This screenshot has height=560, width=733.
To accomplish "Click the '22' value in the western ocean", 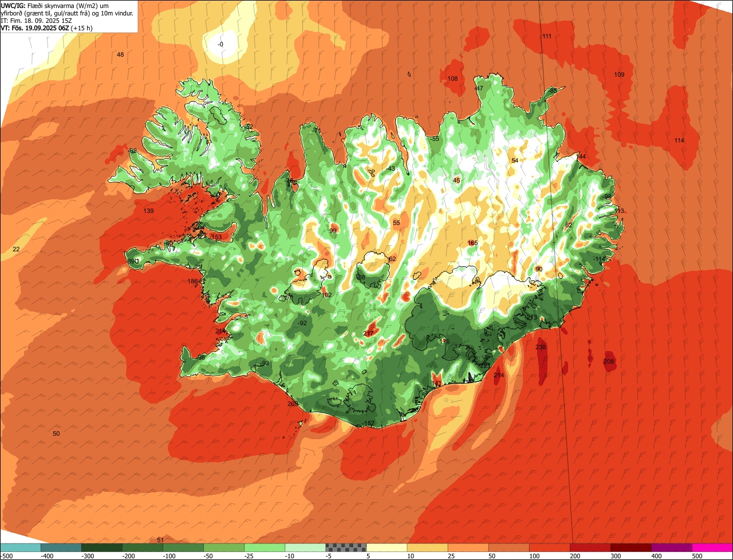I will tap(16, 249).
